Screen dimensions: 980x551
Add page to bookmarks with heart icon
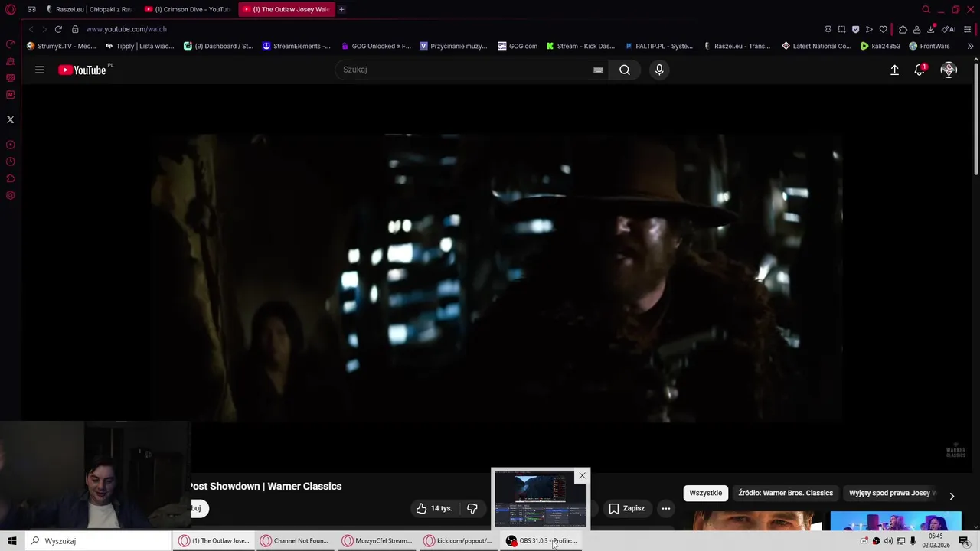(x=883, y=29)
